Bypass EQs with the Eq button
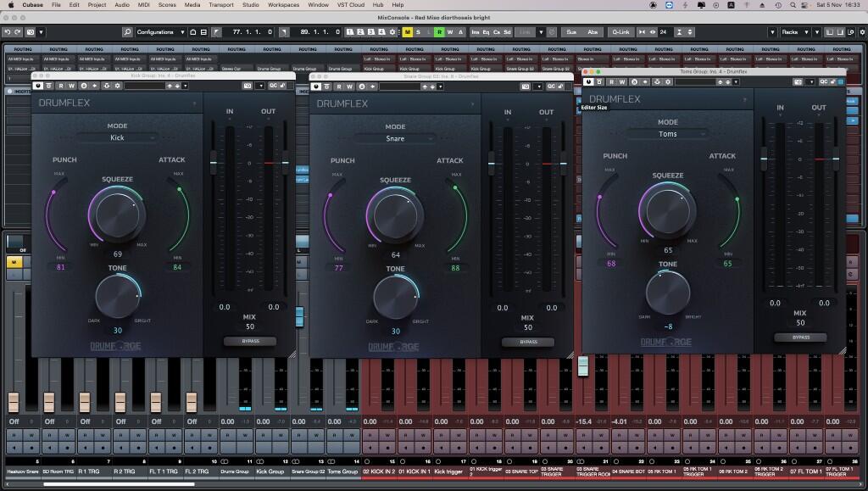This screenshot has height=491, width=868. pos(486,32)
